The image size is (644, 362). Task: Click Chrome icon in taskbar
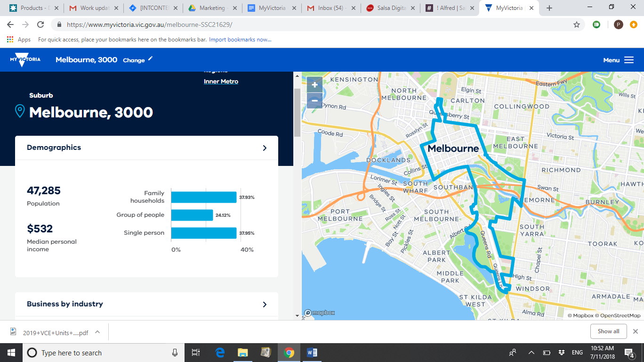click(289, 353)
